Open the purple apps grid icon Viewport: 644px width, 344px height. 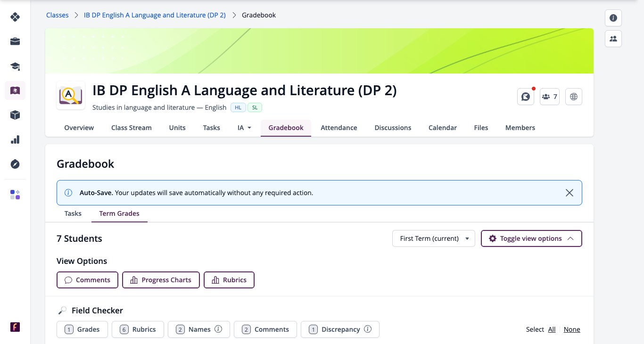click(15, 195)
